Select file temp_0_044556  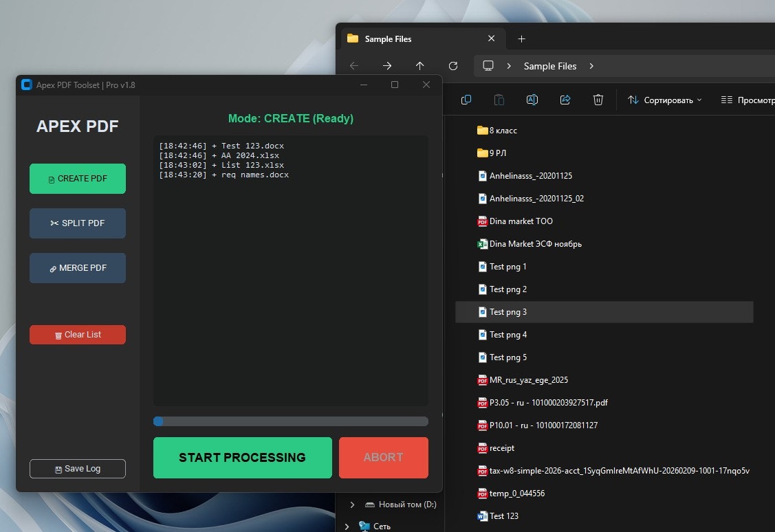[x=604, y=494]
